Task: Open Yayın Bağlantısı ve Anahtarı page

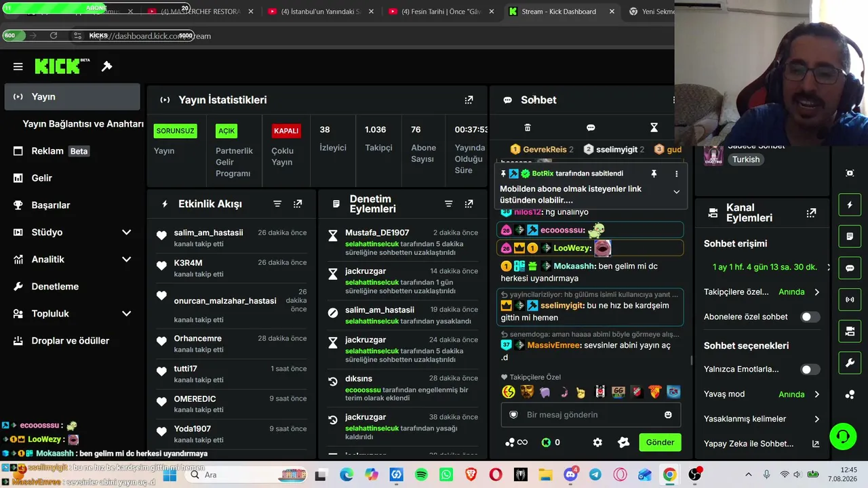Action: point(83,124)
